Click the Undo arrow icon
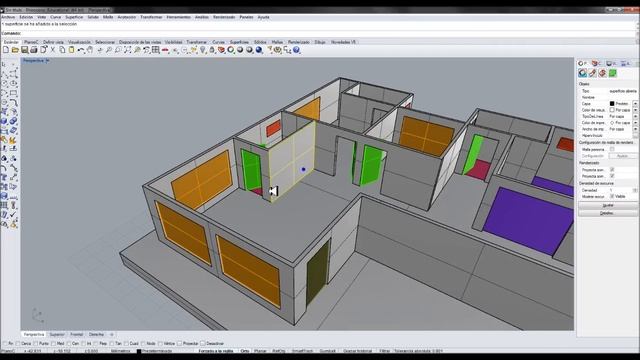This screenshot has width=640, height=360. pos(81,50)
